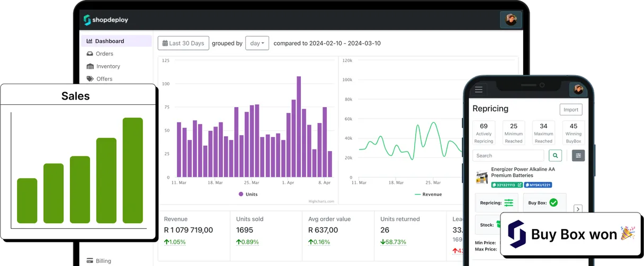
Task: Click the green magnifier search button
Action: (x=555, y=155)
